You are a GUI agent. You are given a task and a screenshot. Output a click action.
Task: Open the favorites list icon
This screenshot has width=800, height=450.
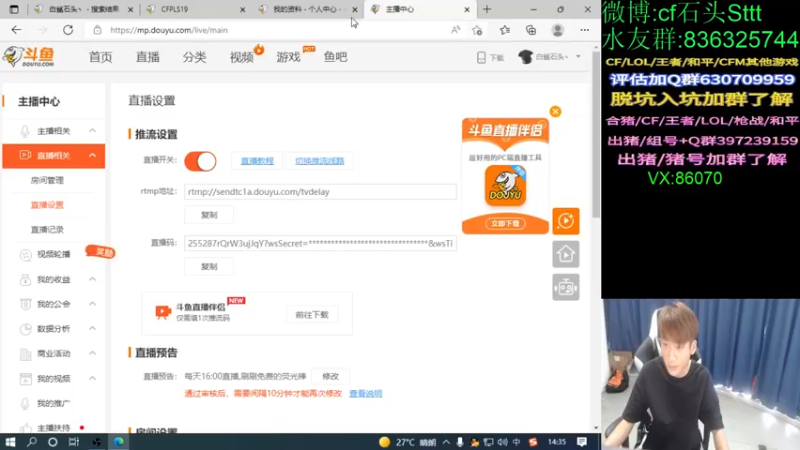coord(505,30)
